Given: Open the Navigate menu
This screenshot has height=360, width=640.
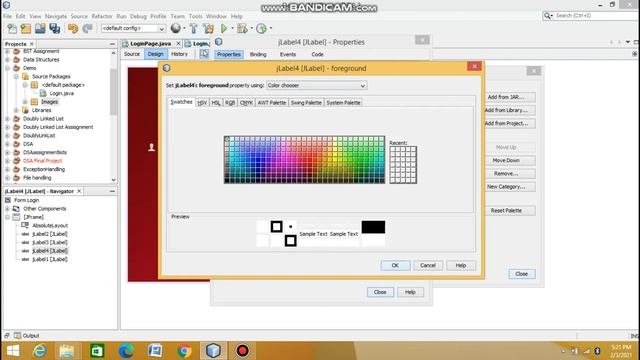Looking at the screenshot, I should [x=56, y=16].
